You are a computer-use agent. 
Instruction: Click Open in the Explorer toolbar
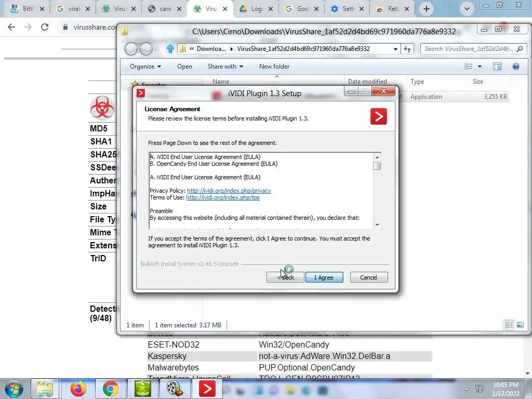pos(184,66)
